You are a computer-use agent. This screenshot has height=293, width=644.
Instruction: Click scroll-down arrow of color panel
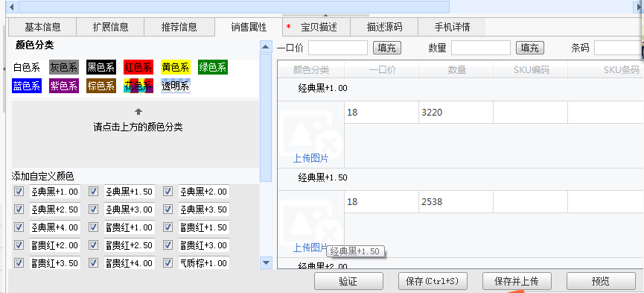click(x=266, y=262)
